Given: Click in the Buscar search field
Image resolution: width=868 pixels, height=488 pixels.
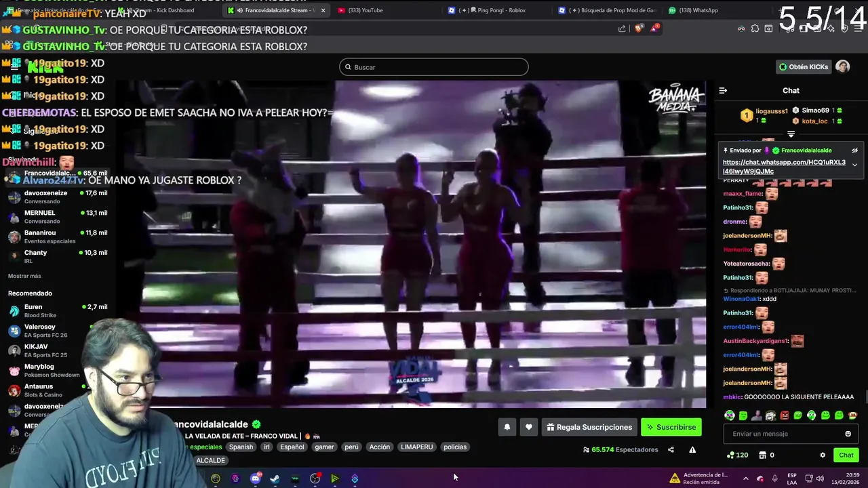Looking at the screenshot, I should [434, 67].
